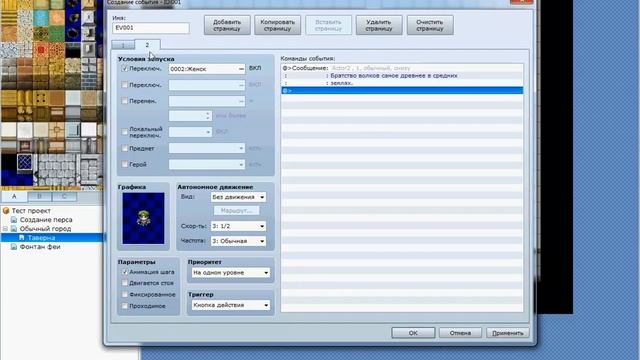Open the Частота frequency dropdown

(x=238, y=241)
